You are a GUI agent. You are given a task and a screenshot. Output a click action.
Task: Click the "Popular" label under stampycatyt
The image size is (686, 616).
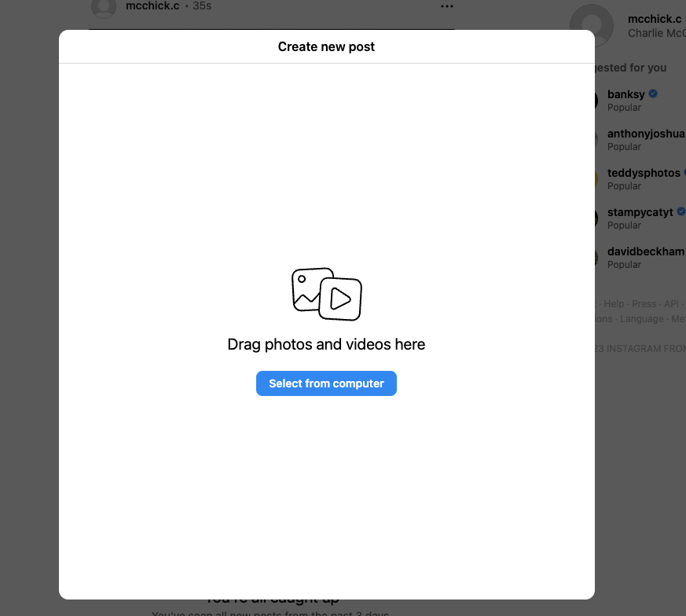(624, 225)
